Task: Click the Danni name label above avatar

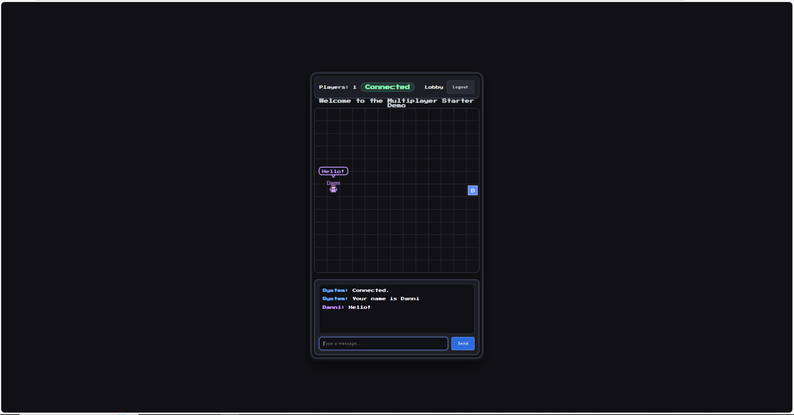Action: pyautogui.click(x=333, y=183)
